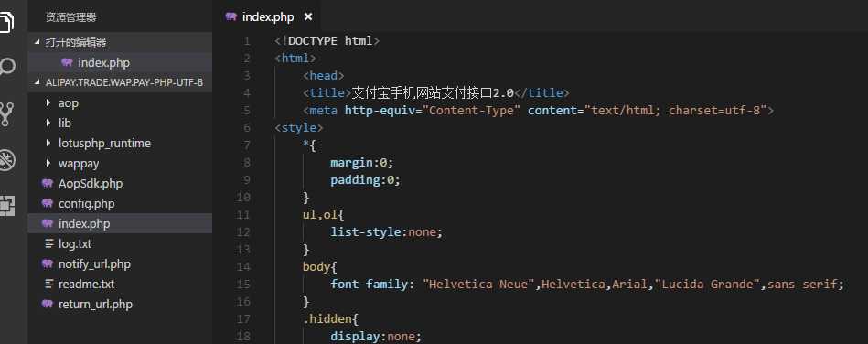Open the Source Control activity icon
Screen dimensions: 868x344
[x=6, y=114]
